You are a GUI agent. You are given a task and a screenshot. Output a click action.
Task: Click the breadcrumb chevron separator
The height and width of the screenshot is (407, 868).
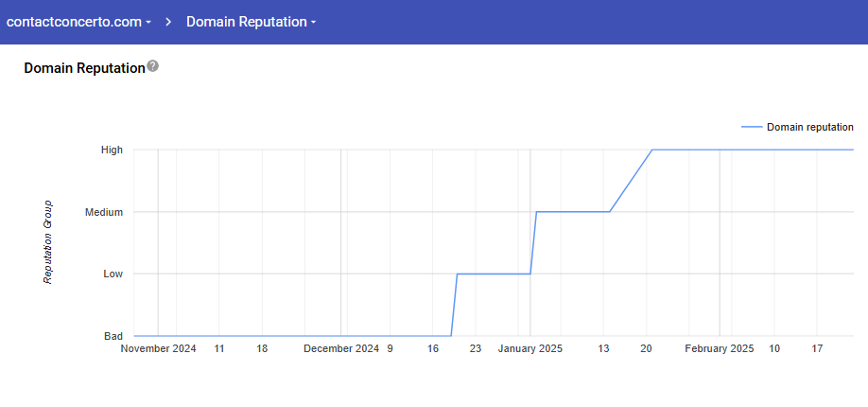point(168,22)
